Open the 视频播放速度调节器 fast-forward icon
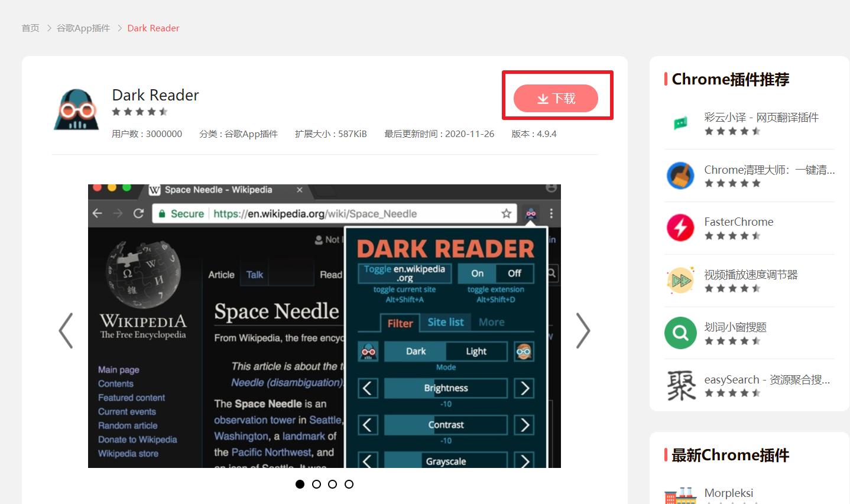Image resolution: width=850 pixels, height=504 pixels. (680, 281)
